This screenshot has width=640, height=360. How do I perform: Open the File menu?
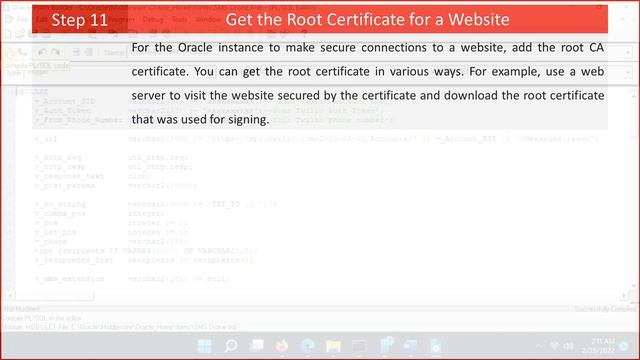pyautogui.click(x=22, y=19)
